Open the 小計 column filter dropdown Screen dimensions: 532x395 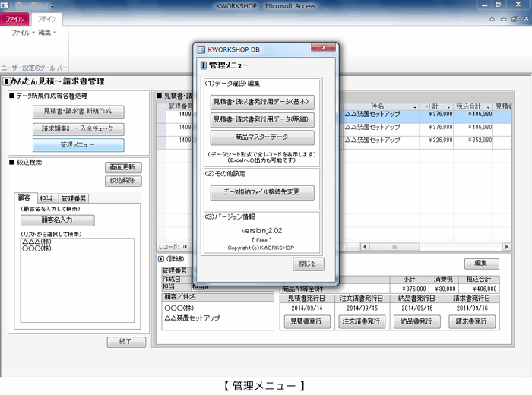point(448,107)
